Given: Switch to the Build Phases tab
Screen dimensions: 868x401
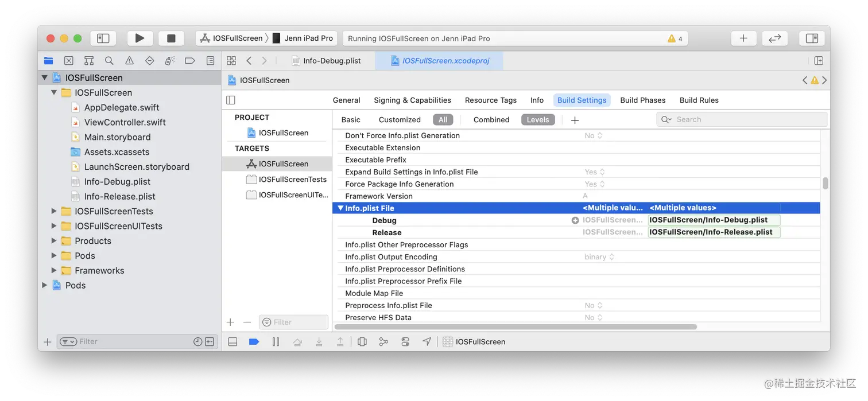Looking at the screenshot, I should (642, 100).
